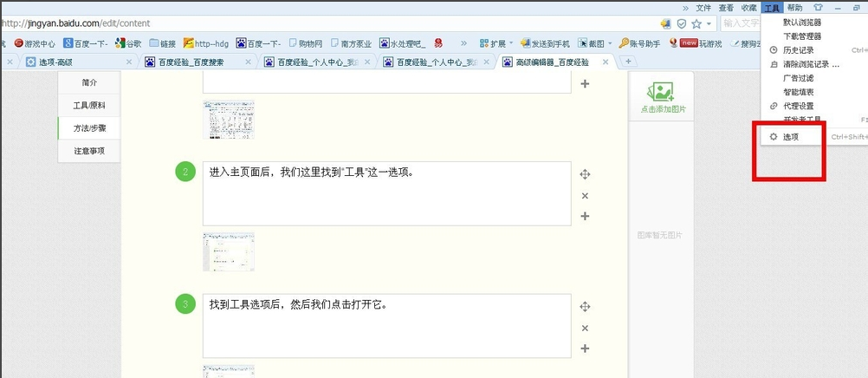Viewport: 868px width, 378px height.
Task: Expand the dropdown arrow beside 截图
Action: point(610,43)
